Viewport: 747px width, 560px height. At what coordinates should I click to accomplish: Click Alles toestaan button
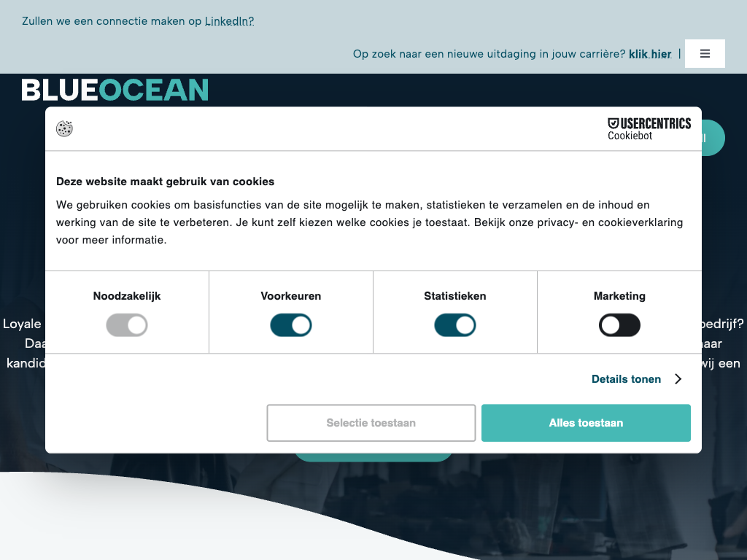(586, 423)
